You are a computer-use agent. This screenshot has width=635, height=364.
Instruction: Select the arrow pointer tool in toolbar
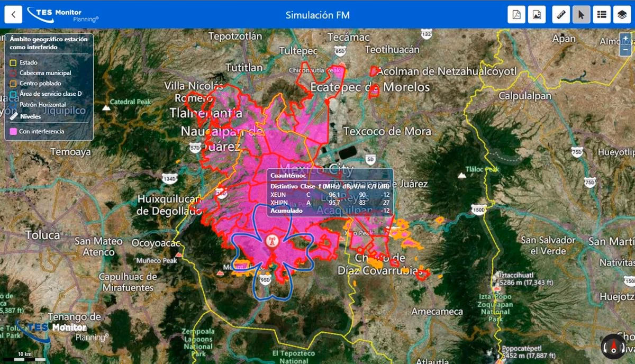click(580, 14)
